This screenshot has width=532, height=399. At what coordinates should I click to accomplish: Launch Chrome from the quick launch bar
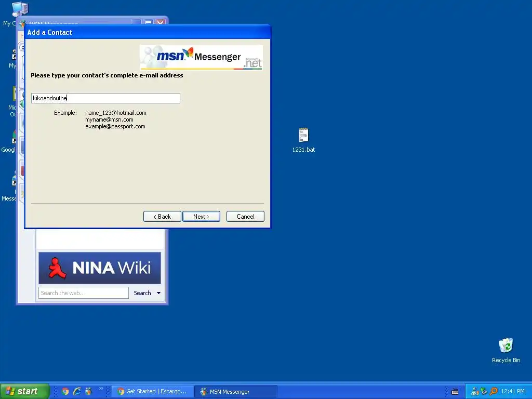[65, 391]
